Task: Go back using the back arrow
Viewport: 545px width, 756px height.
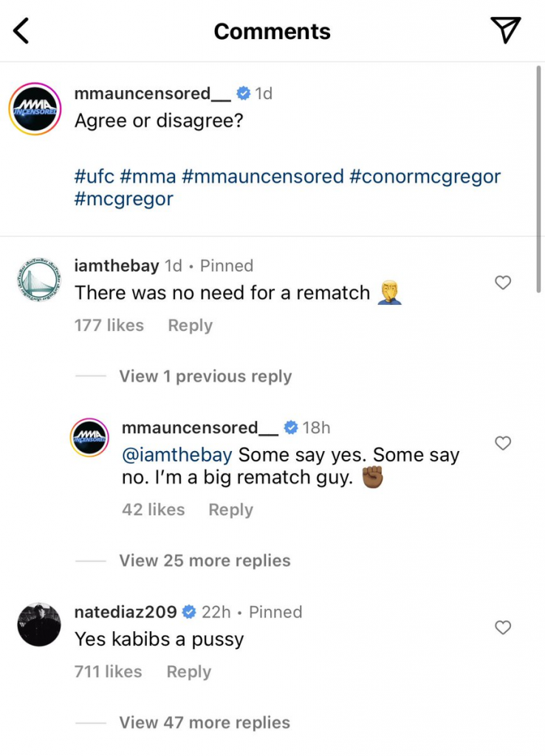Action: tap(22, 31)
